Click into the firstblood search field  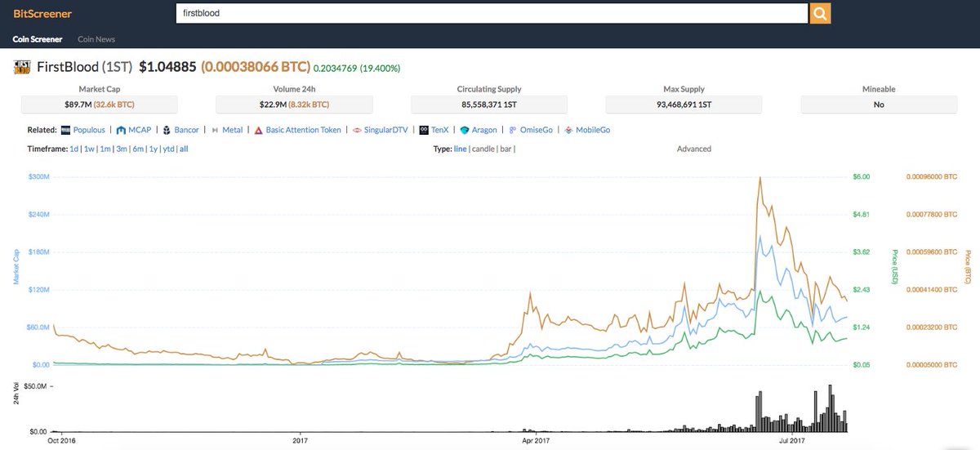point(492,13)
